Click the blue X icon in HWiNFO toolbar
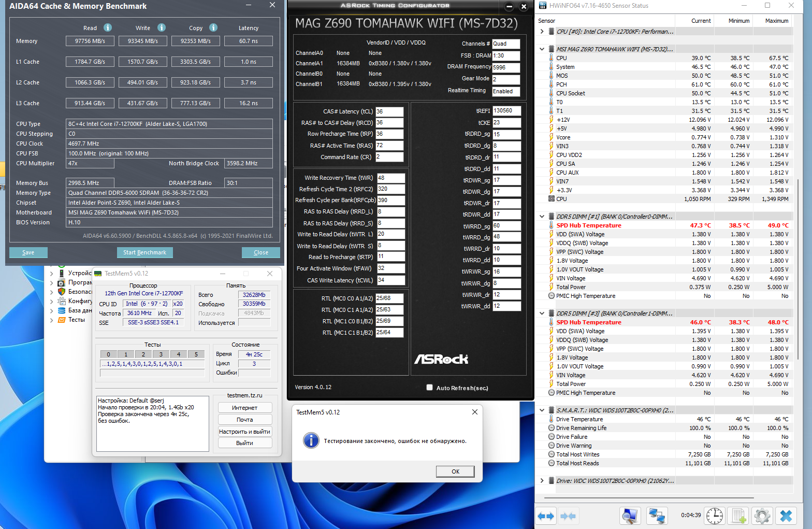 786,516
